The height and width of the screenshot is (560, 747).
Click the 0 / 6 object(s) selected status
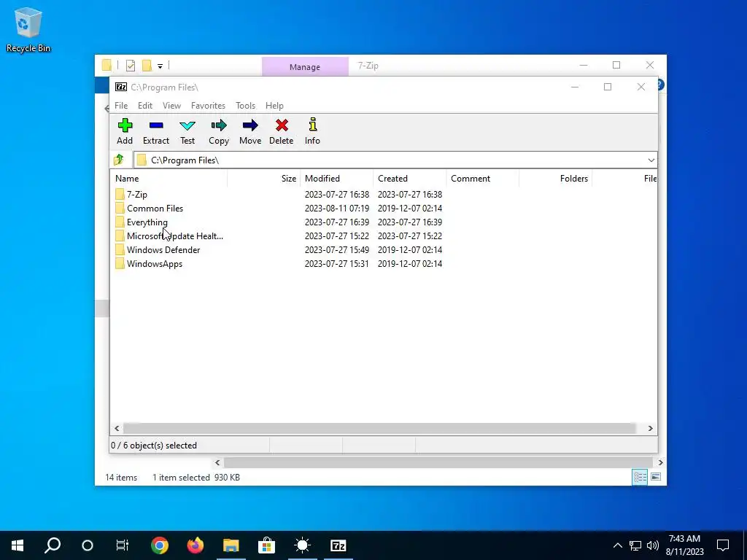point(154,446)
